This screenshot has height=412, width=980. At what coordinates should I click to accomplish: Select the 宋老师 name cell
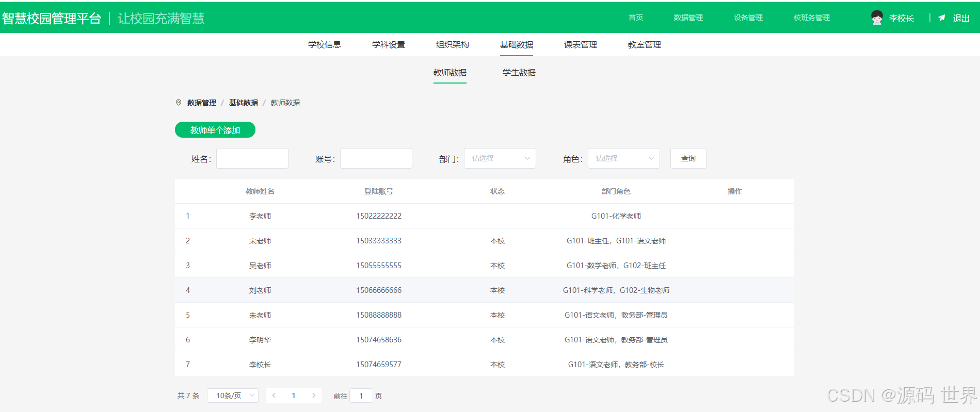pos(260,241)
